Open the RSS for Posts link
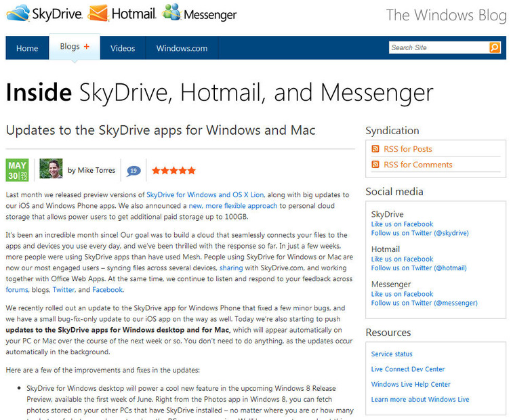The width and height of the screenshot is (511, 420). 408,149
